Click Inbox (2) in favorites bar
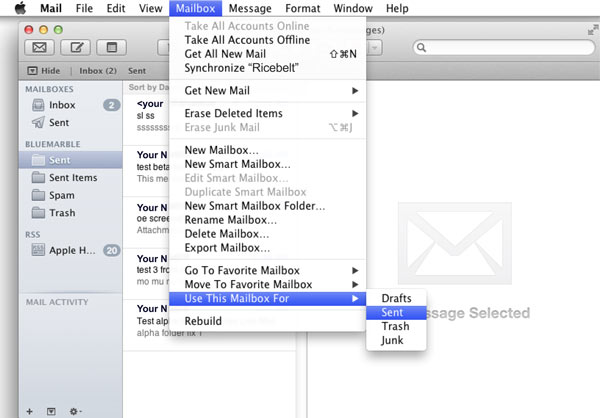 98,71
